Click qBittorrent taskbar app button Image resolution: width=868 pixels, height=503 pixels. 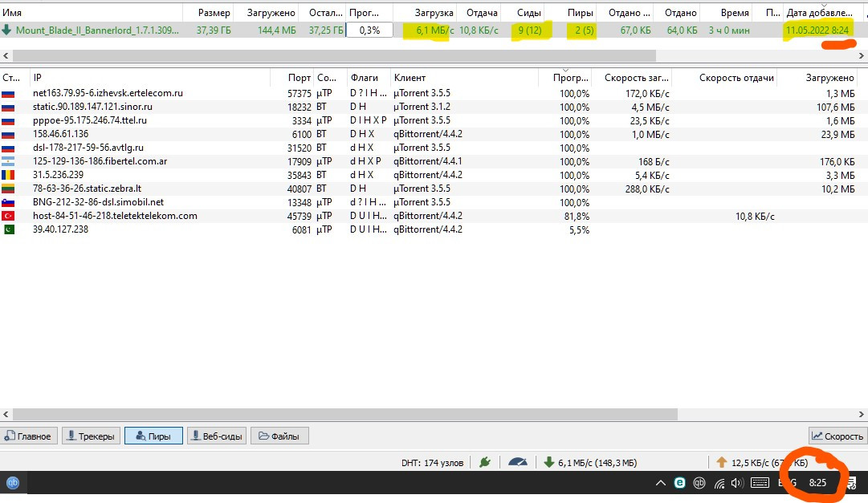pos(13,483)
